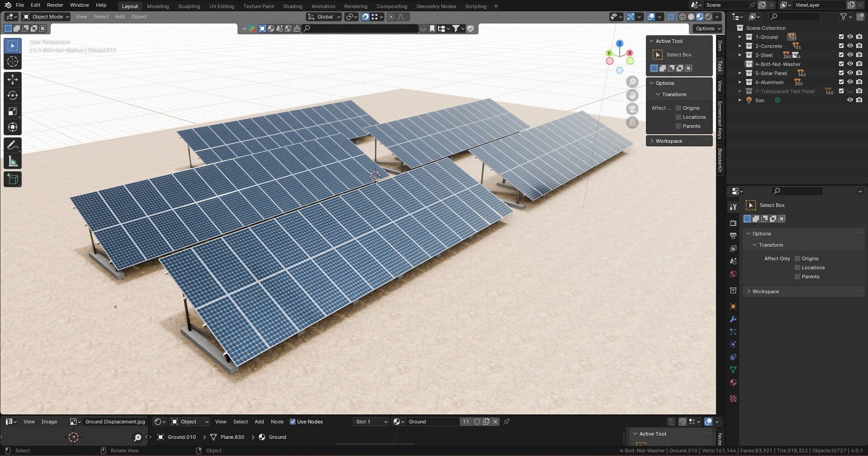
Task: Expand the 3-Steel collection
Action: pos(740,55)
